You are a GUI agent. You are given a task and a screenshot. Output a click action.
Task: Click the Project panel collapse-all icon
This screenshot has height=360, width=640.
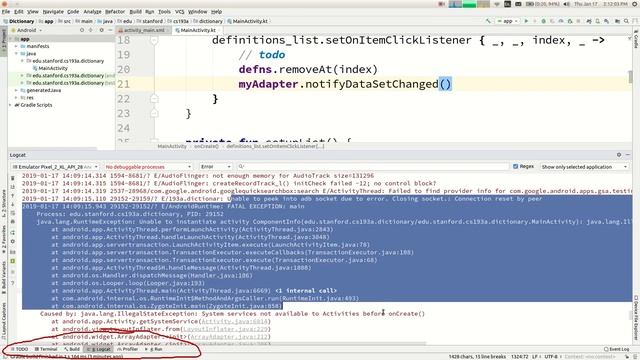click(91, 30)
